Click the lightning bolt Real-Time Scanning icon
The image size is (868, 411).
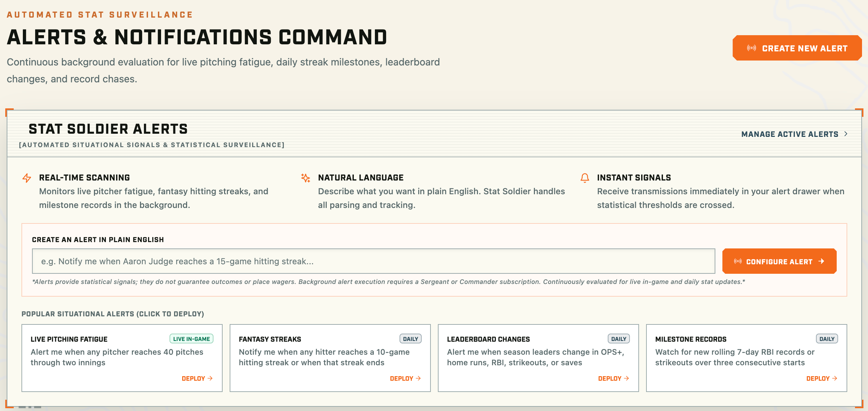(x=27, y=178)
